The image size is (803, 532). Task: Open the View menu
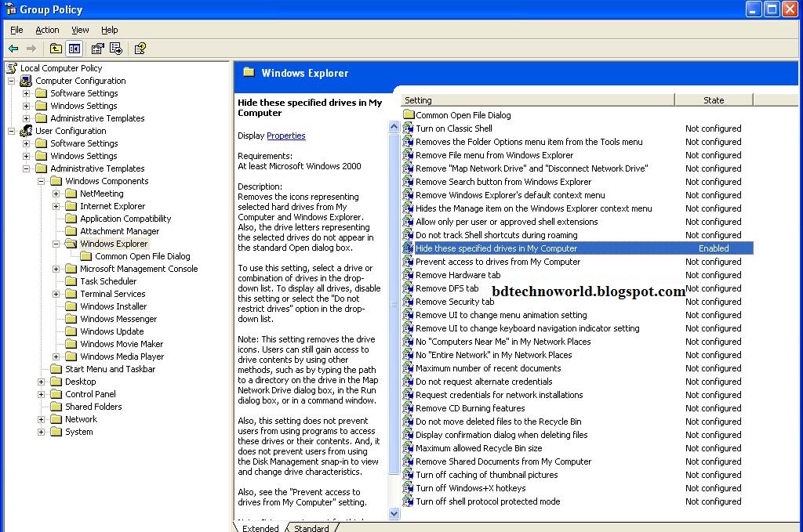[x=80, y=30]
